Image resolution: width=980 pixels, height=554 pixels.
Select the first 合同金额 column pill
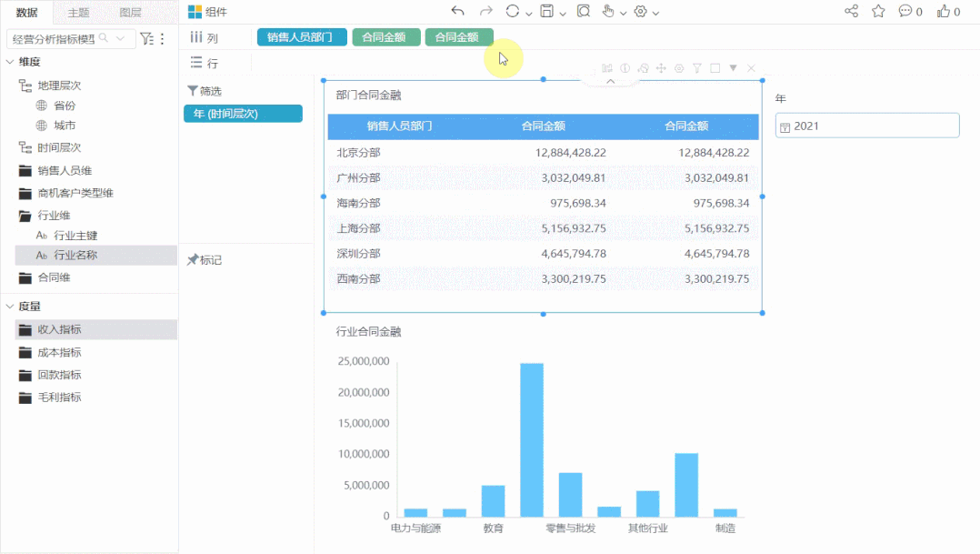tap(385, 37)
